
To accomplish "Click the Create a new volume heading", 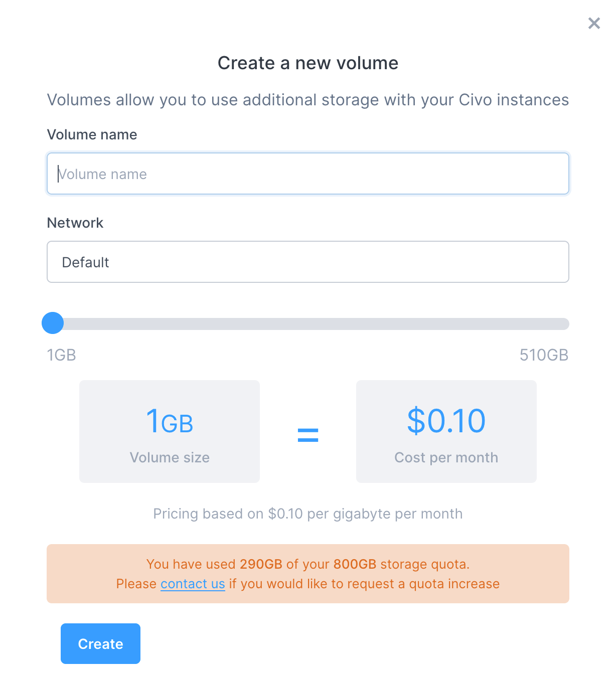I will [x=308, y=63].
